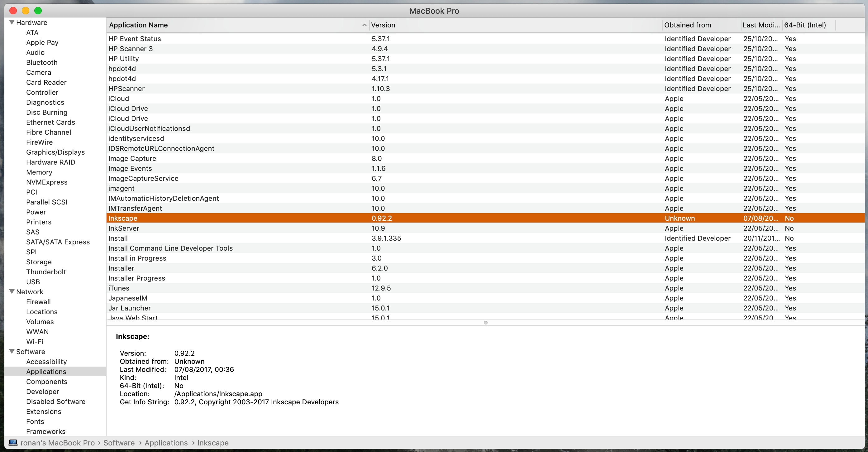Select the Install Command Line Developer Tools row
Screen dimensions: 868x452
[485, 248]
